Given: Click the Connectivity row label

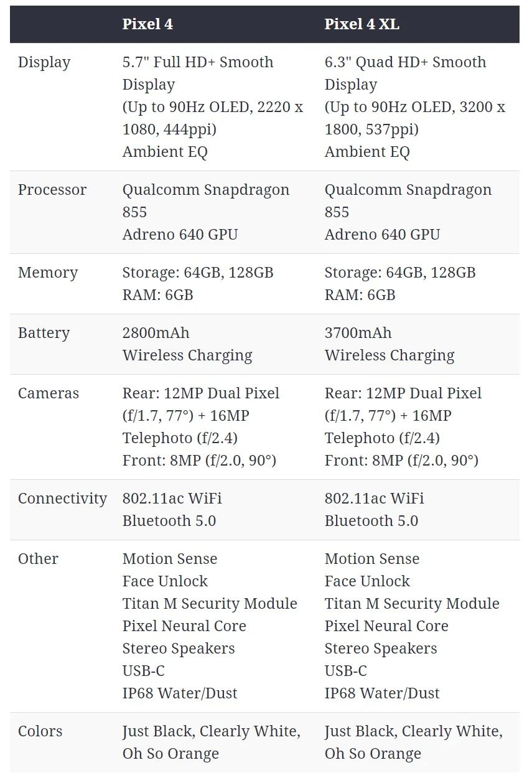Looking at the screenshot, I should click(62, 499).
